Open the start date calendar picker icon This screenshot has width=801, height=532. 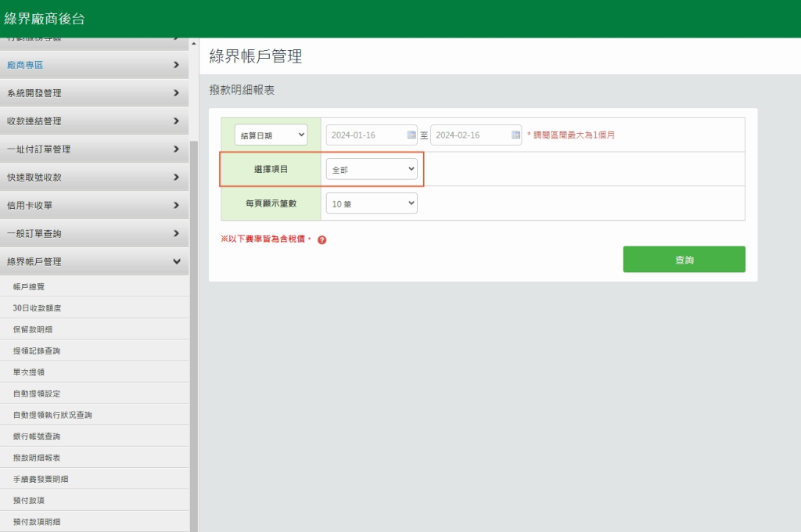[x=411, y=135]
